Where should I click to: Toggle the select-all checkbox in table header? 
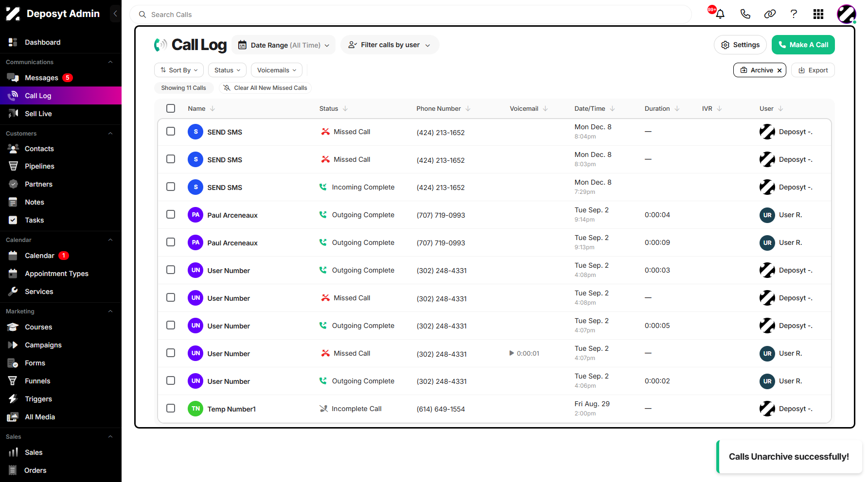pyautogui.click(x=171, y=108)
